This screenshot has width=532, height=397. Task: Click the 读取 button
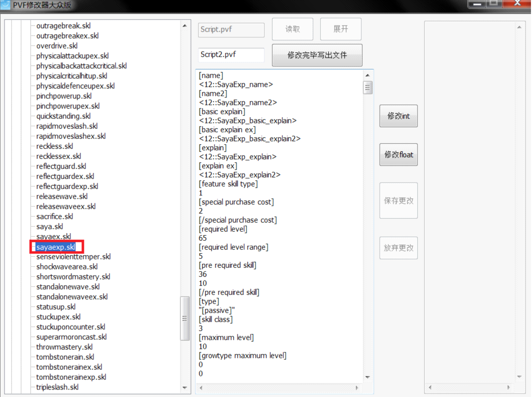click(x=293, y=29)
